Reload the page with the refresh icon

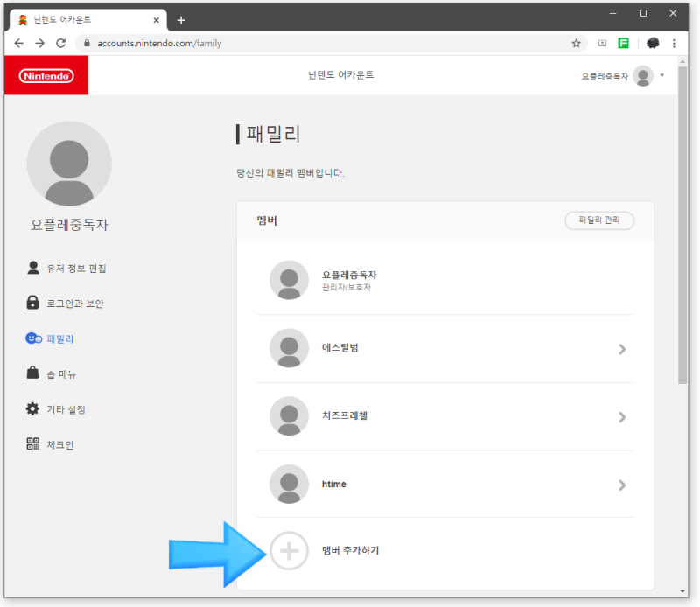pos(60,41)
